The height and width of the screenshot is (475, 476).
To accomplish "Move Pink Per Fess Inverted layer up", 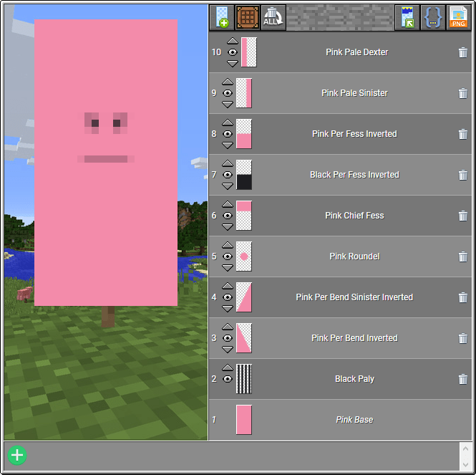I will [228, 123].
